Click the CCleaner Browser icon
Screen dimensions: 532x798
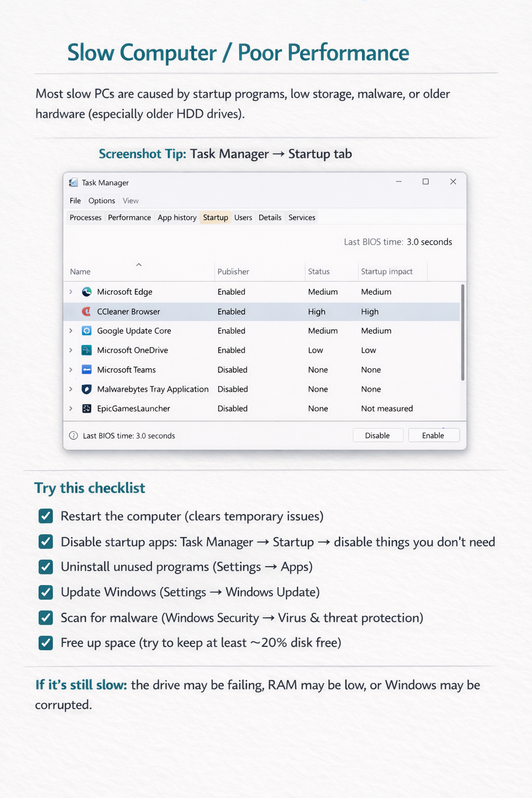coord(86,311)
